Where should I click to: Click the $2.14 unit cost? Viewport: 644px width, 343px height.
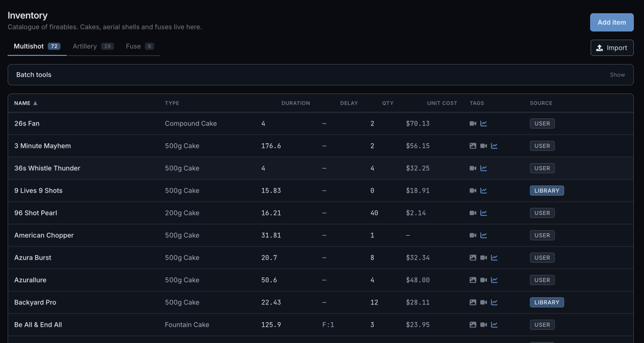click(416, 213)
